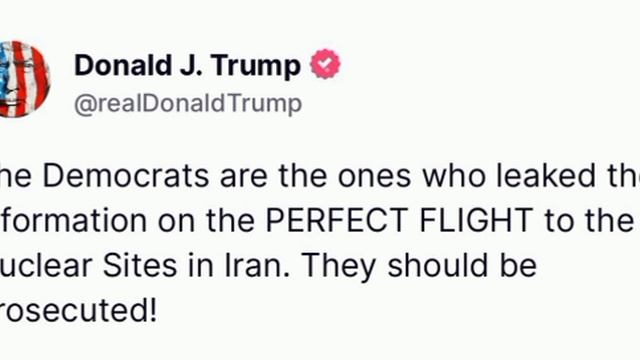The image size is (640, 360).
Task: Click the word Democrats in the post
Action: tap(126, 176)
